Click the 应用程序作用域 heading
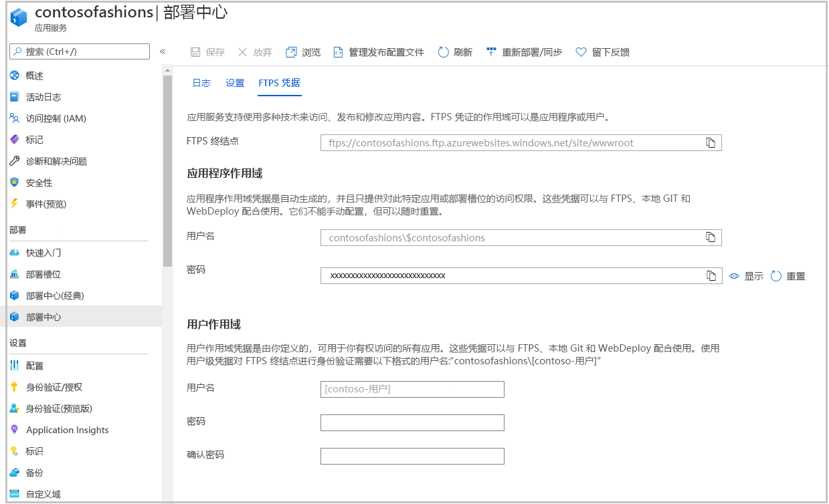 pos(225,173)
